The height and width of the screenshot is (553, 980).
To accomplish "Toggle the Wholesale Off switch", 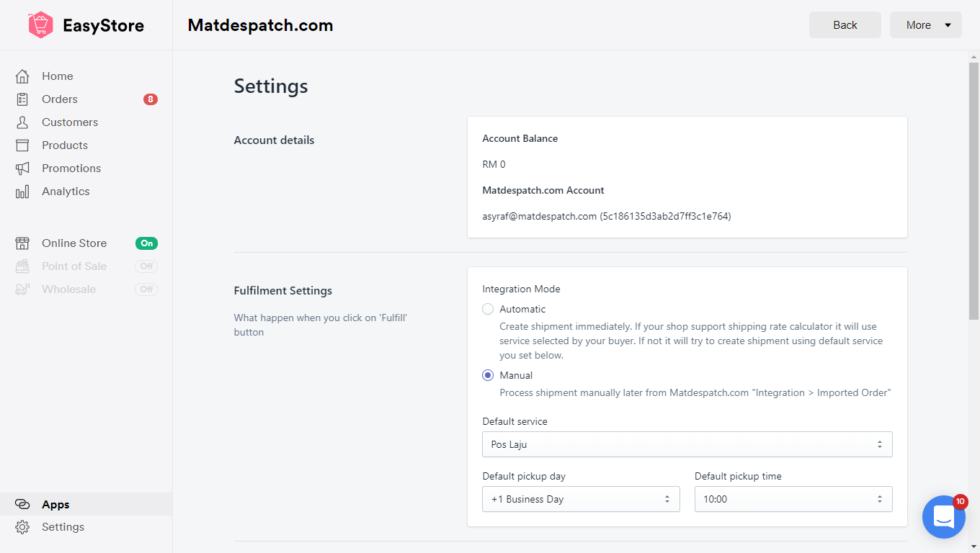I will click(146, 289).
